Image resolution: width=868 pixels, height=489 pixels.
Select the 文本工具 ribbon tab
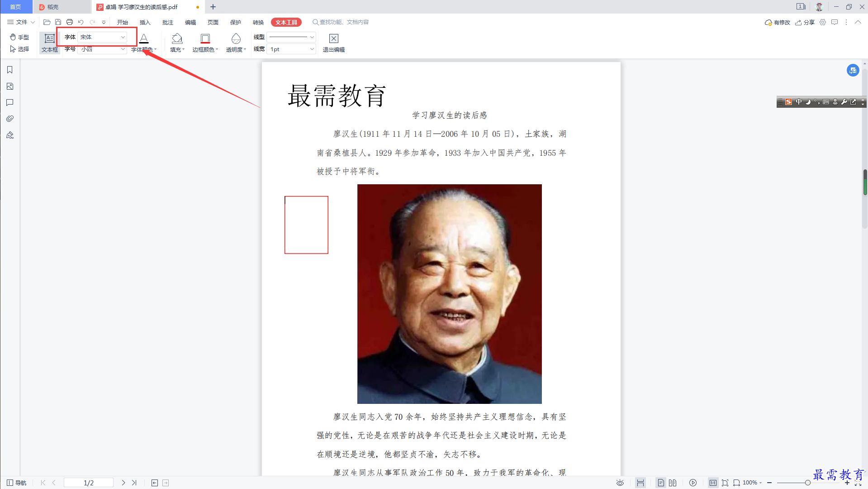pyautogui.click(x=286, y=22)
